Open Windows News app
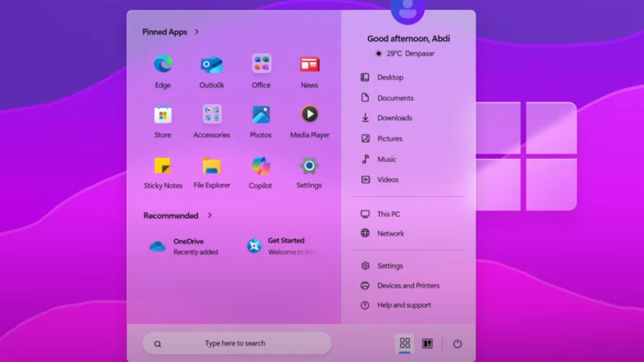The width and height of the screenshot is (644, 362). (310, 71)
